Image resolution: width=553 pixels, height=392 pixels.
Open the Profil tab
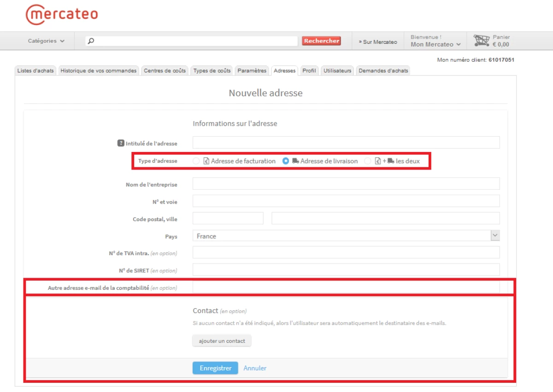click(x=309, y=70)
